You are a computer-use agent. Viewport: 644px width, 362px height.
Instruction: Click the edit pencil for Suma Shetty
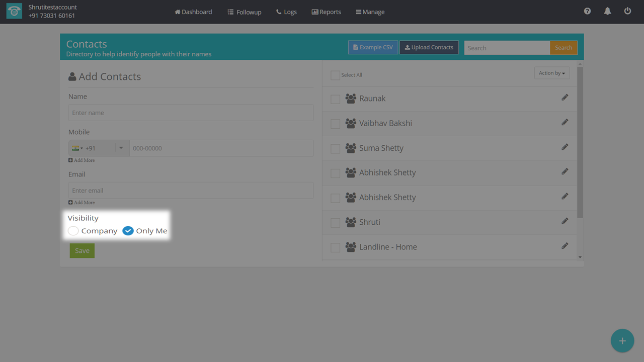click(565, 147)
